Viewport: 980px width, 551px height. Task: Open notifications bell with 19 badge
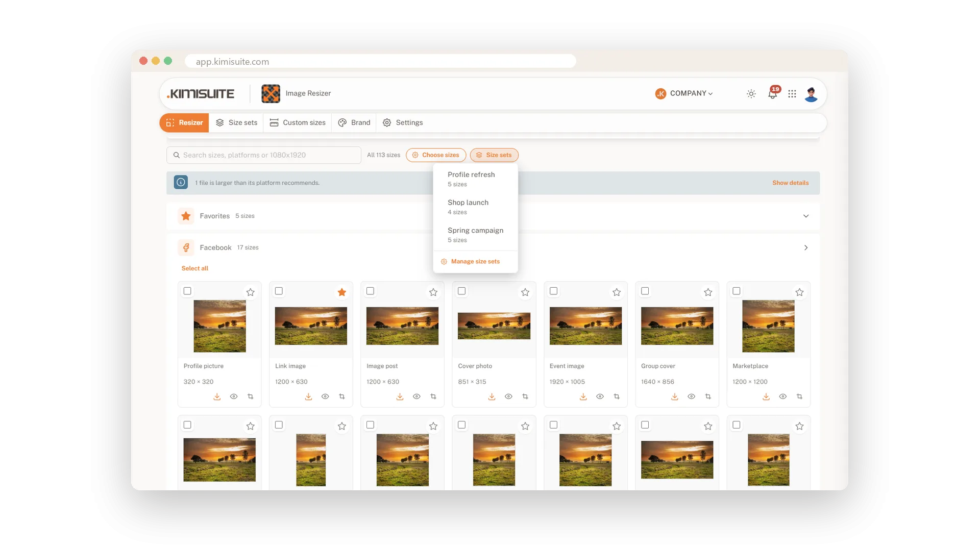773,93
